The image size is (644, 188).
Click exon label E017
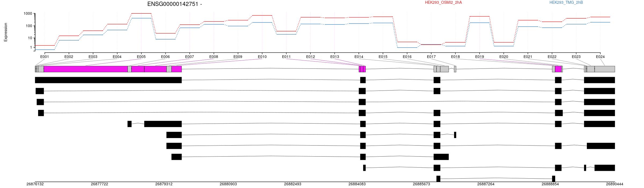[x=431, y=57]
